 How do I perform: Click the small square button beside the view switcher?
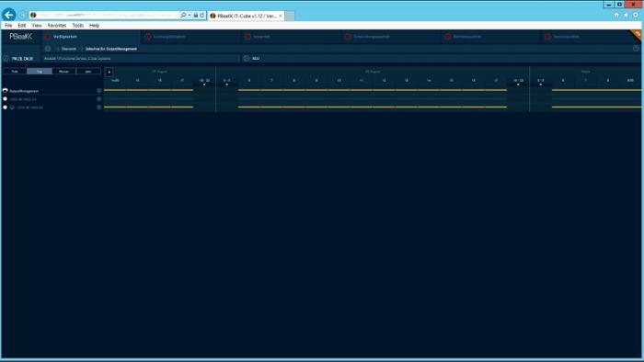(x=109, y=72)
